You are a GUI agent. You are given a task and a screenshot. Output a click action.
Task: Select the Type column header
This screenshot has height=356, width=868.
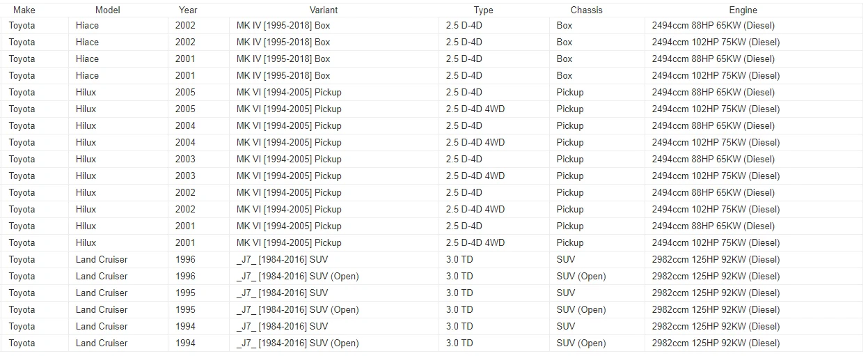coord(483,10)
